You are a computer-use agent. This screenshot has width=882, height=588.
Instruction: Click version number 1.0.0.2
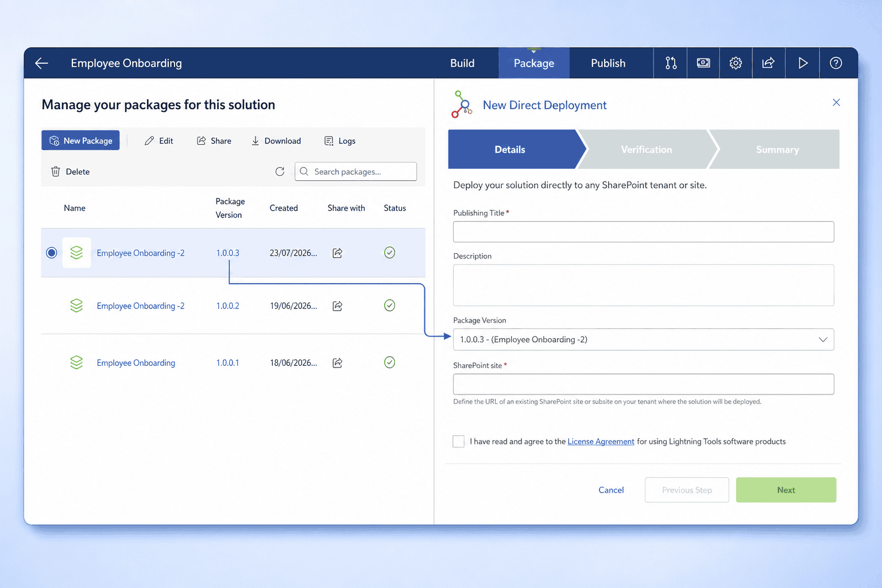228,306
